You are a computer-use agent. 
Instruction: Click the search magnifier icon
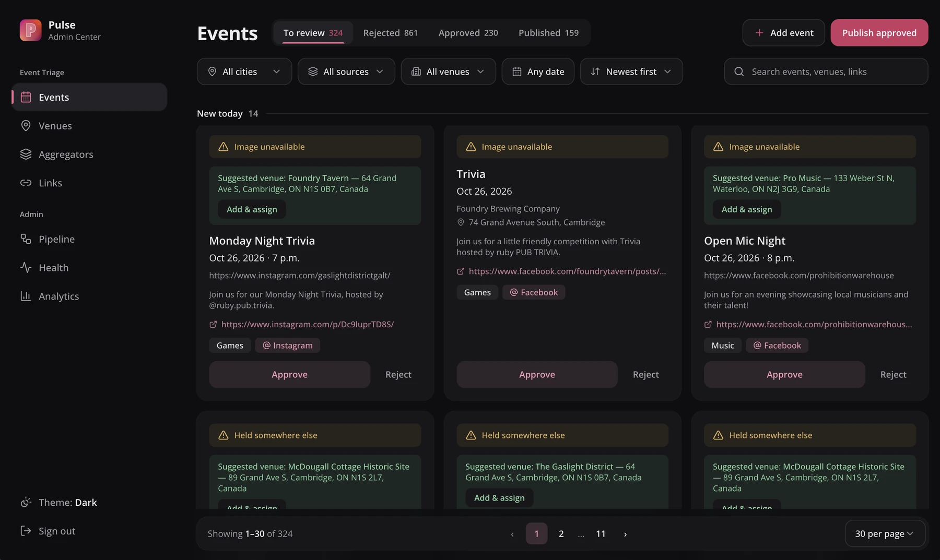739,72
